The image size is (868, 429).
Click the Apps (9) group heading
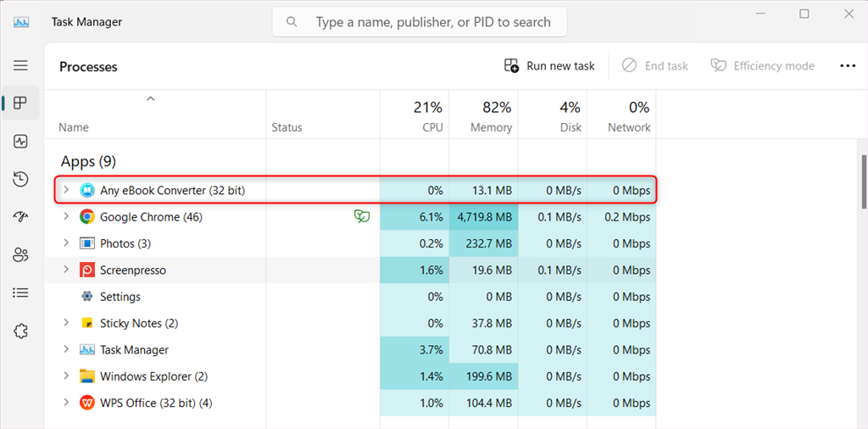click(88, 162)
